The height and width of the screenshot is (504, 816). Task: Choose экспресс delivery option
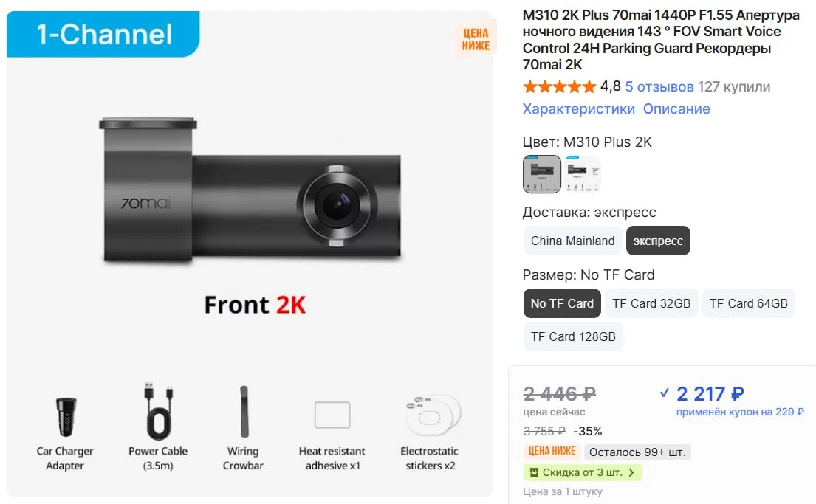[658, 241]
